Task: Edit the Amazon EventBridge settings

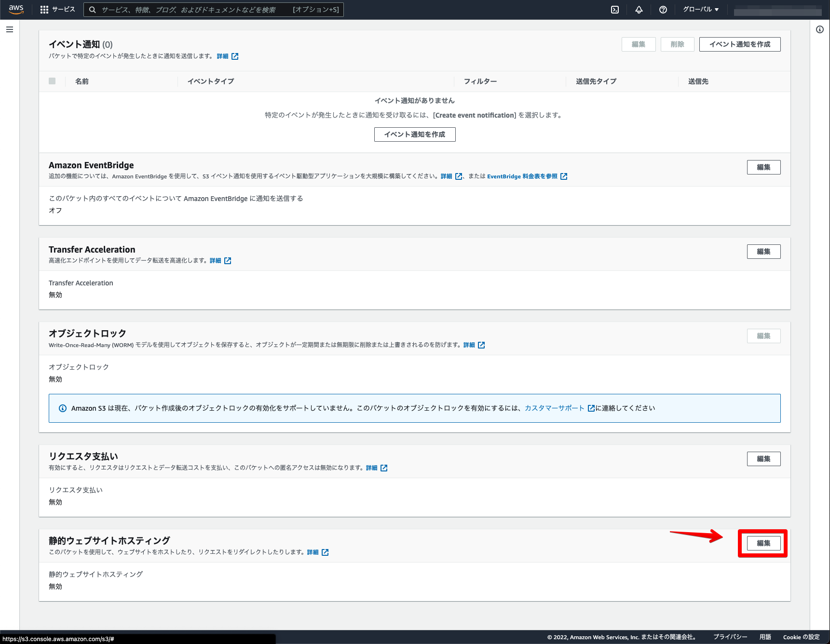Action: click(763, 167)
